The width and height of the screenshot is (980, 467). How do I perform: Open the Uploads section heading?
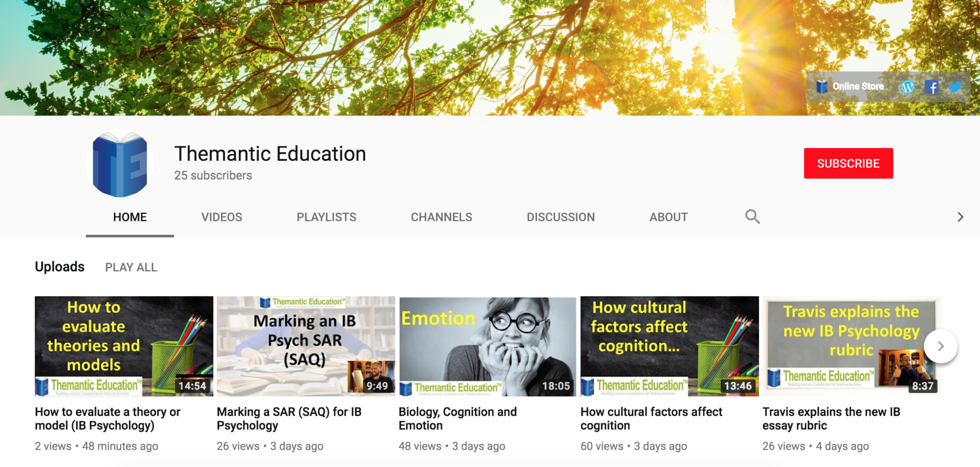pos(60,267)
